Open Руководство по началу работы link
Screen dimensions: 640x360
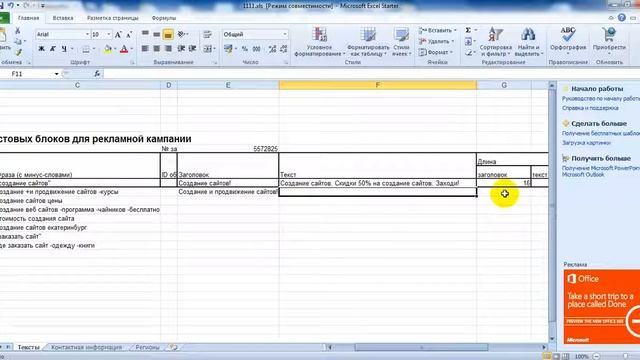601,99
